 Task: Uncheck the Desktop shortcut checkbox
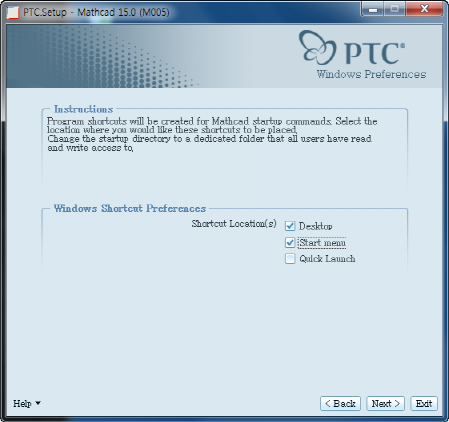click(290, 226)
